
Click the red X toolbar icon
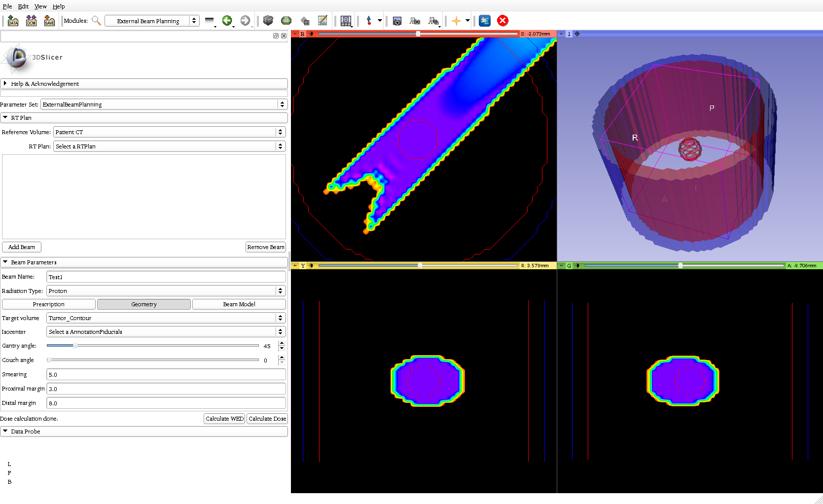click(502, 21)
